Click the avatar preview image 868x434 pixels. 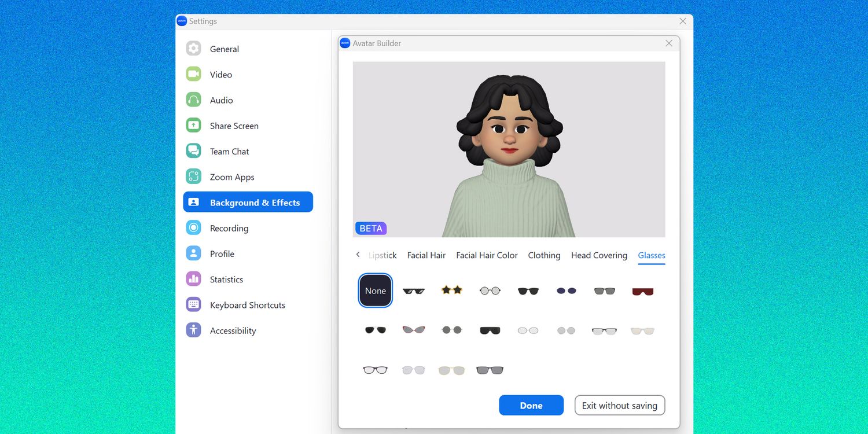click(x=509, y=149)
